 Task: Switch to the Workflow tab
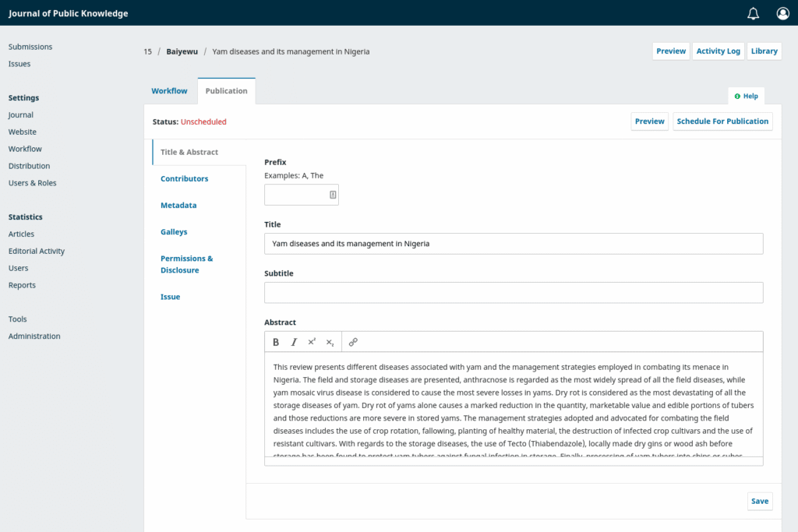click(170, 90)
